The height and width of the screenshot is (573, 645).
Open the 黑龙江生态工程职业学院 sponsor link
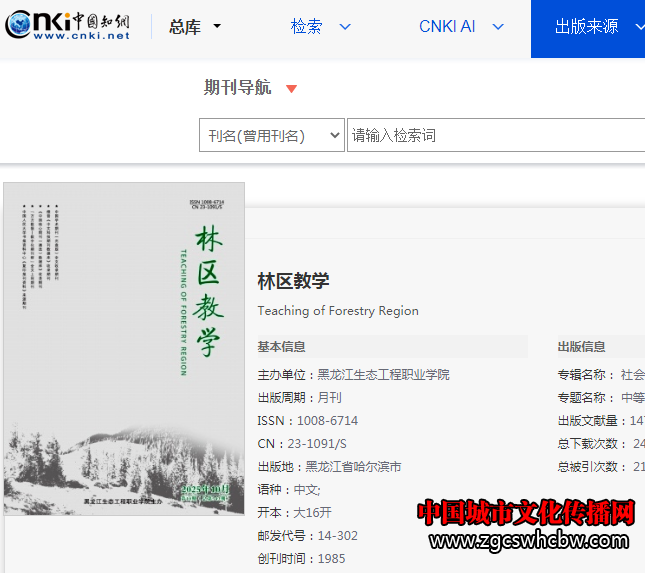pos(383,375)
